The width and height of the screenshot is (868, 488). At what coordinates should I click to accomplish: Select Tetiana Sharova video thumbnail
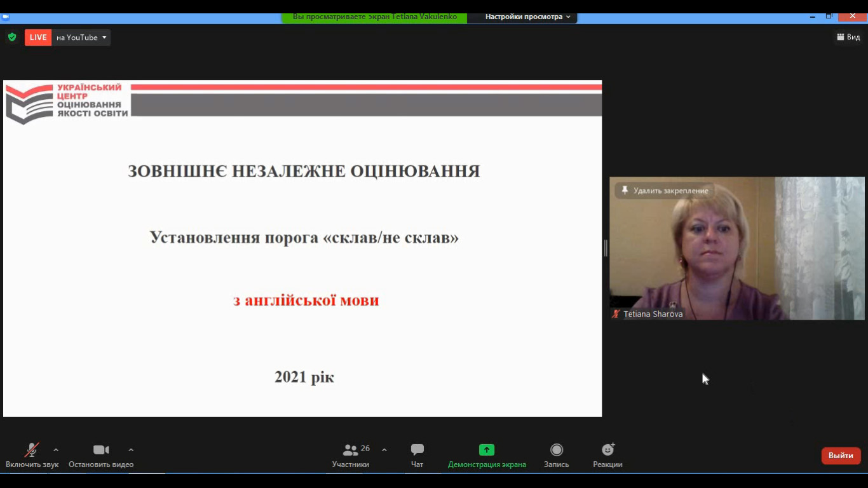pyautogui.click(x=737, y=248)
